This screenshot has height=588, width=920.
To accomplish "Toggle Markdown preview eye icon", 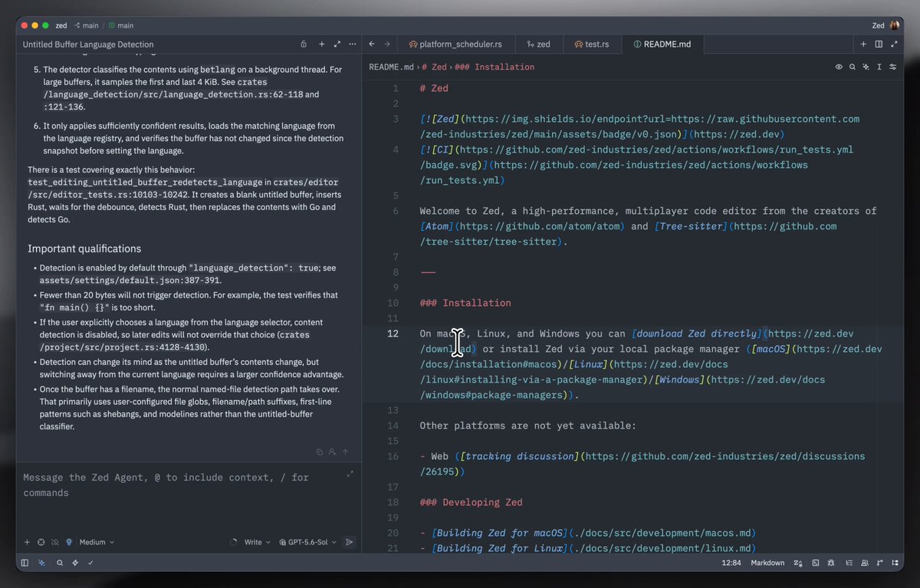I will [x=838, y=67].
